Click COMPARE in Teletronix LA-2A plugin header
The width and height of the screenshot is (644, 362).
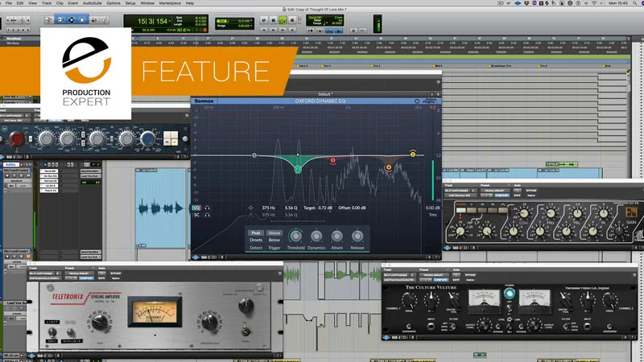(86, 278)
